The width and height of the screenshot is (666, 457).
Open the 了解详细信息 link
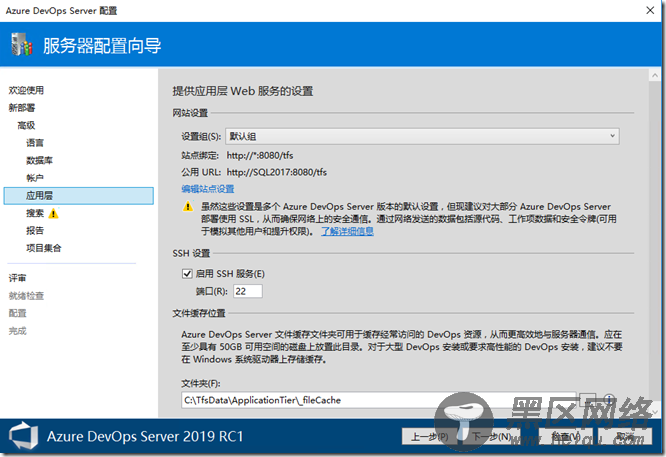[x=347, y=231]
